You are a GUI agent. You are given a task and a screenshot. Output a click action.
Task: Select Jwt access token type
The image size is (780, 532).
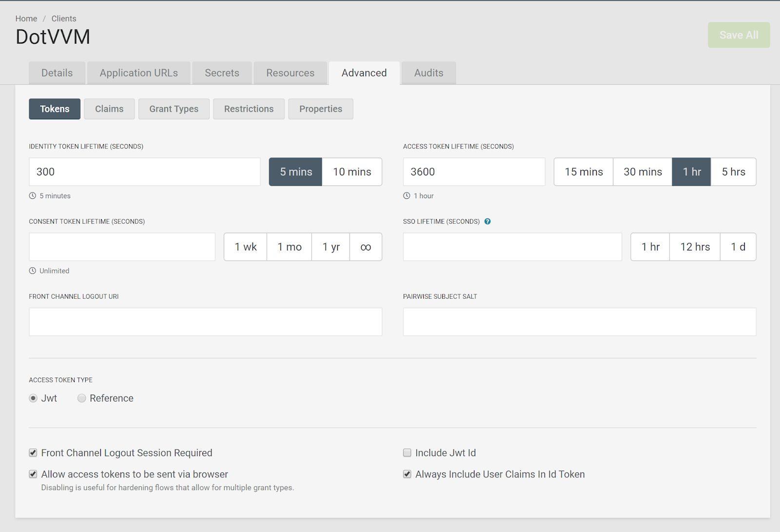pos(33,399)
